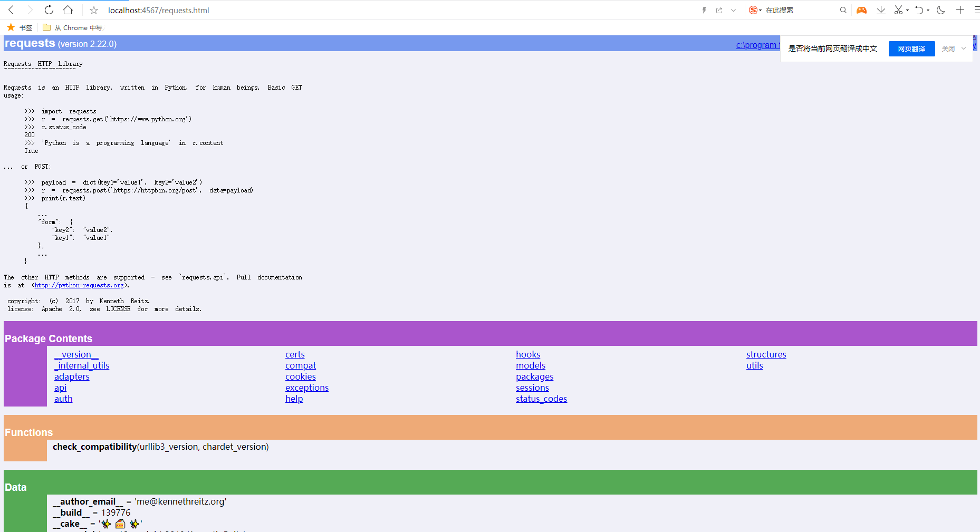Open the sessions module link
The width and height of the screenshot is (980, 532).
pos(532,388)
